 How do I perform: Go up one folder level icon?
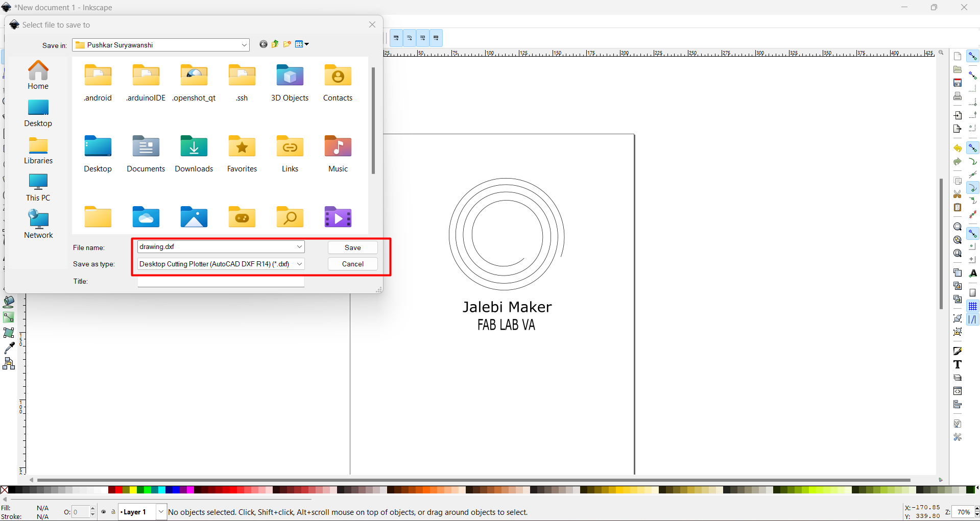tap(275, 44)
